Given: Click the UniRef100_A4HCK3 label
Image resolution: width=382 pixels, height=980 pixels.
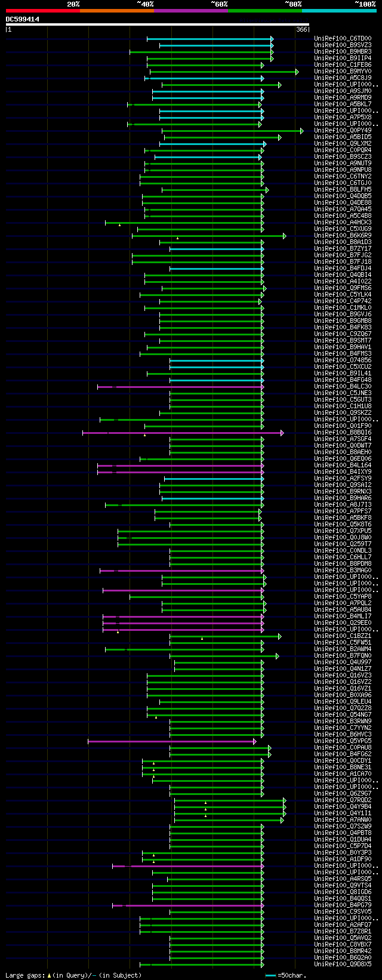Looking at the screenshot, I should pyautogui.click(x=343, y=223).
